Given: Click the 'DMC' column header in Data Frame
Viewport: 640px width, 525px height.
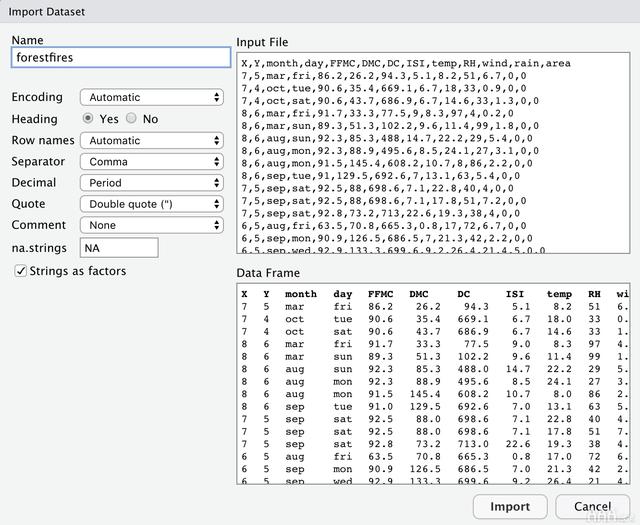Looking at the screenshot, I should pos(419,294).
